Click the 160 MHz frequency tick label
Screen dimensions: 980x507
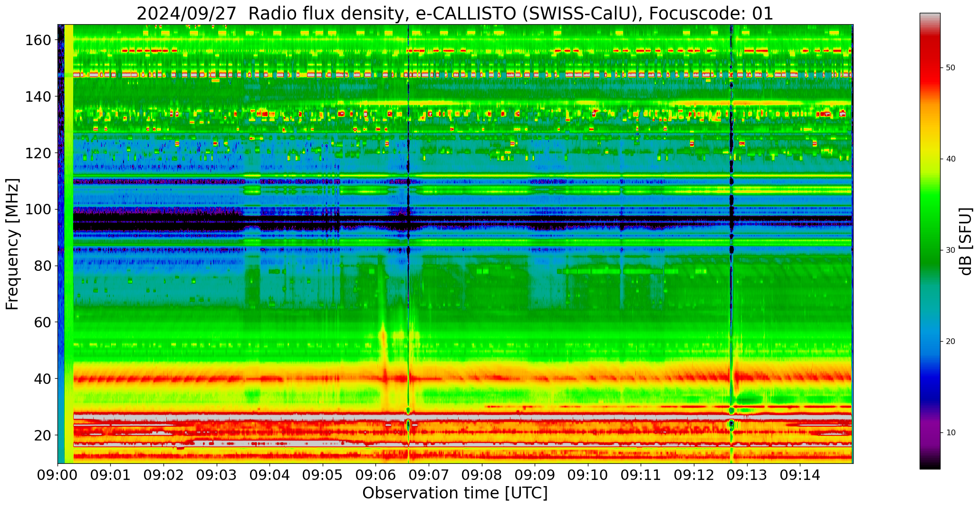click(38, 40)
